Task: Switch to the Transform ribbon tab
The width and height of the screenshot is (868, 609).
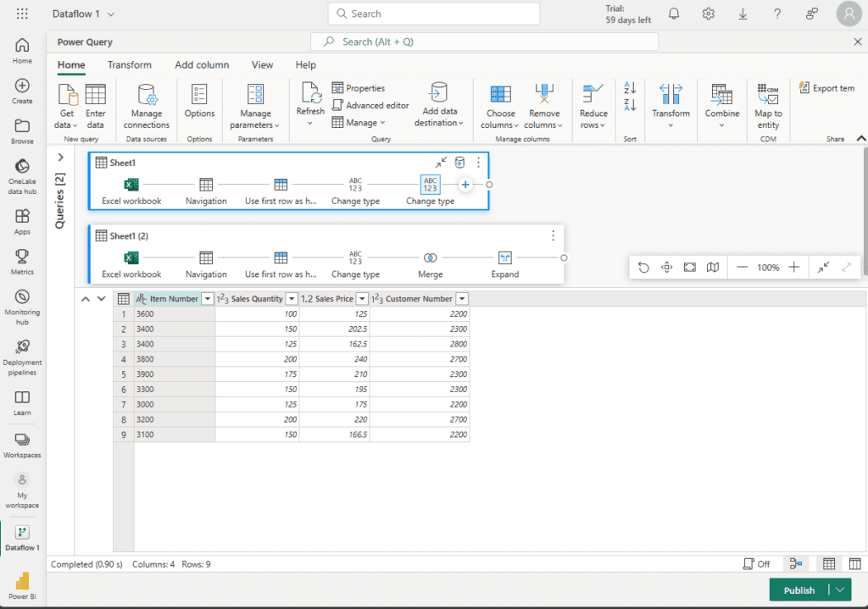Action: tap(130, 64)
